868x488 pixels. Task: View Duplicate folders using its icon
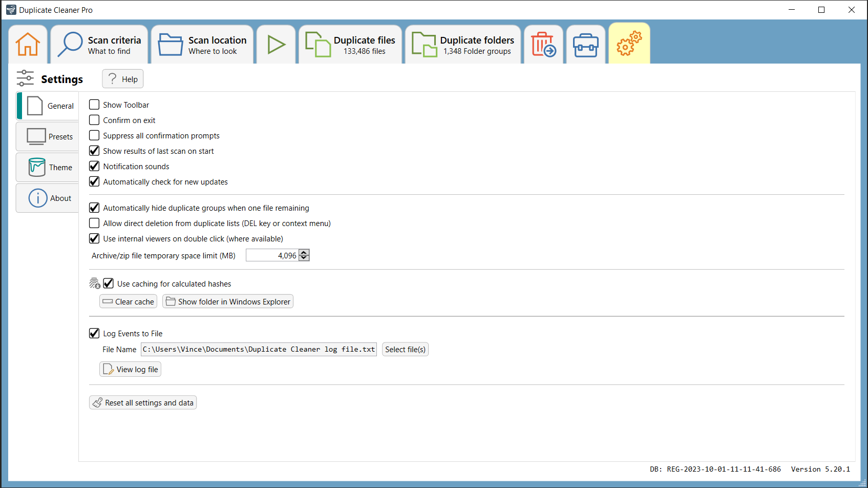pos(424,45)
